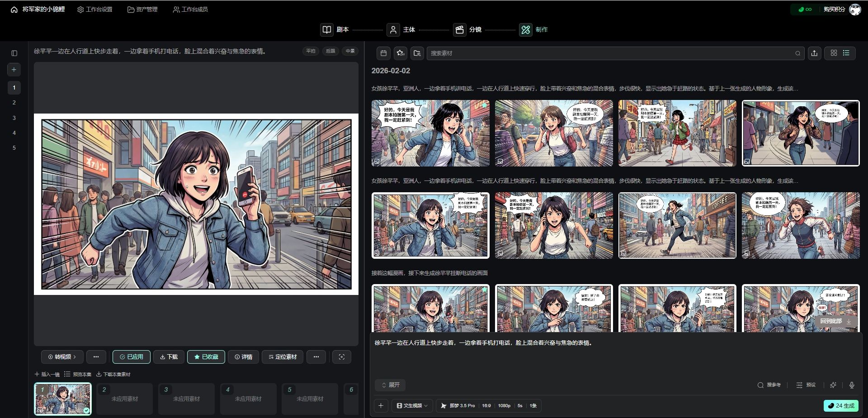868x418 pixels.
Task: Activate microphone voice input icon
Action: pyautogui.click(x=852, y=385)
